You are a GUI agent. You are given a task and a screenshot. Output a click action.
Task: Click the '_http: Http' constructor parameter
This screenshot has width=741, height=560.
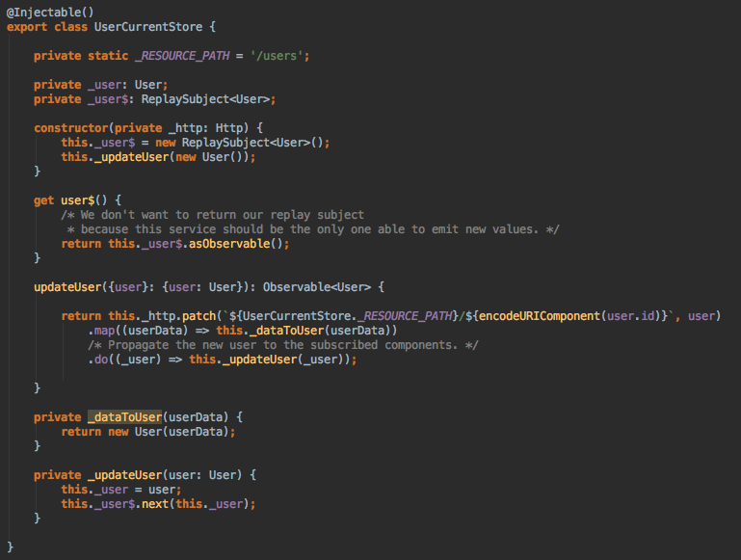click(x=208, y=128)
